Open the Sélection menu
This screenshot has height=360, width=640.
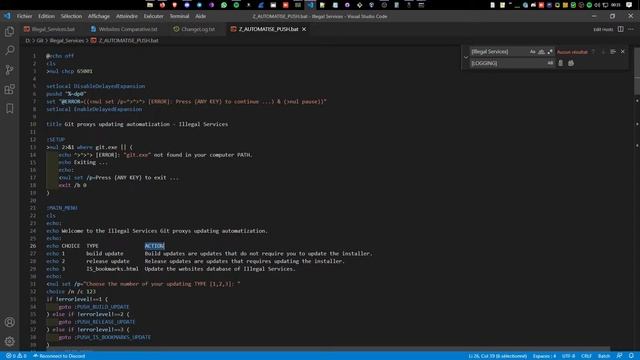[x=71, y=16]
